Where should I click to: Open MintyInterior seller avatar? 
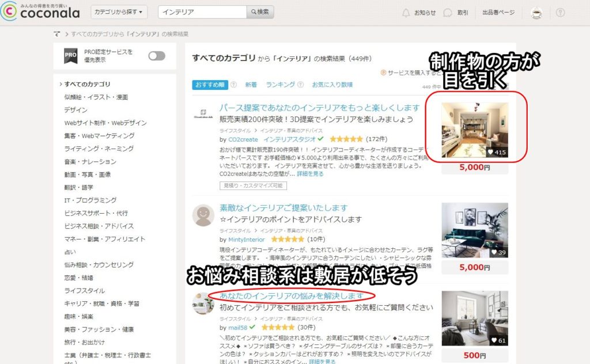(203, 215)
